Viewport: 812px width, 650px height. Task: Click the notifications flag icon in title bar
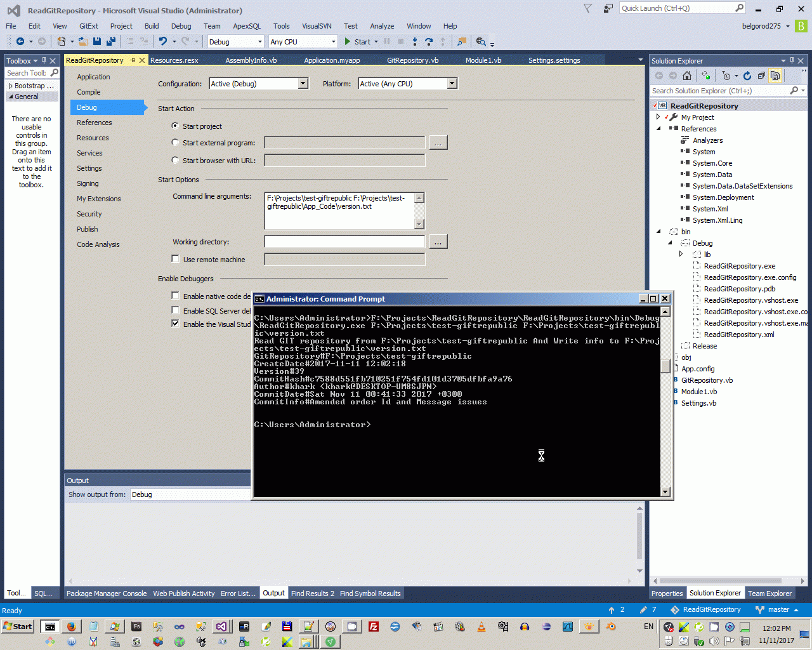[x=588, y=8]
